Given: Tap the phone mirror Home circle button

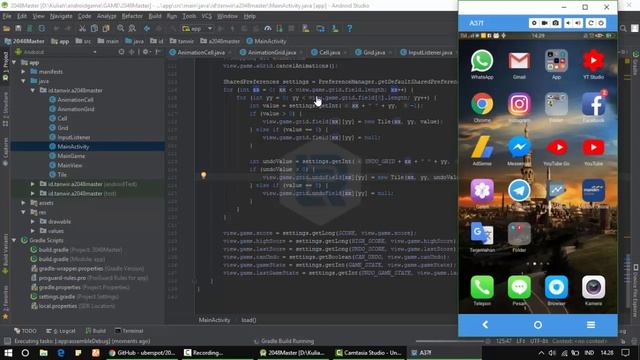Looking at the screenshot, I should click(x=538, y=325).
